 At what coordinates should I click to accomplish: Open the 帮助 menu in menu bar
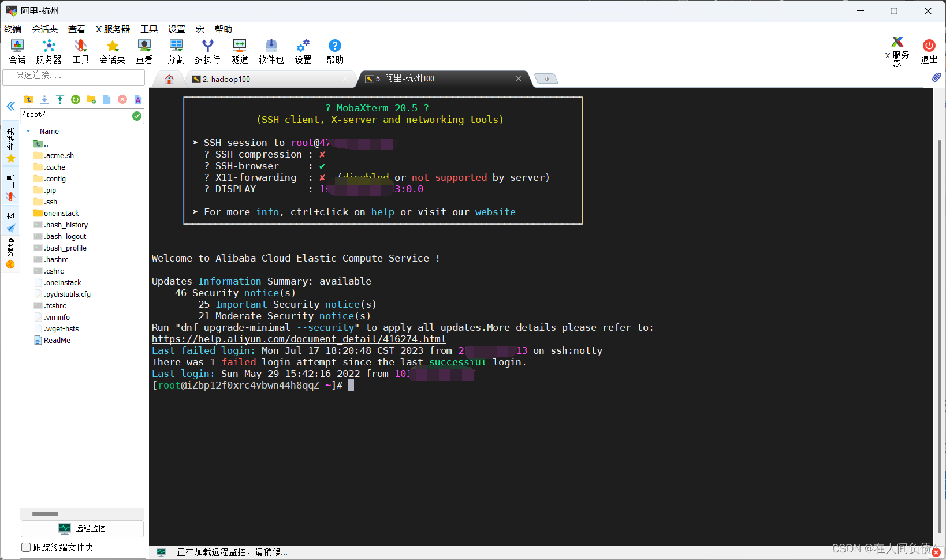point(224,29)
